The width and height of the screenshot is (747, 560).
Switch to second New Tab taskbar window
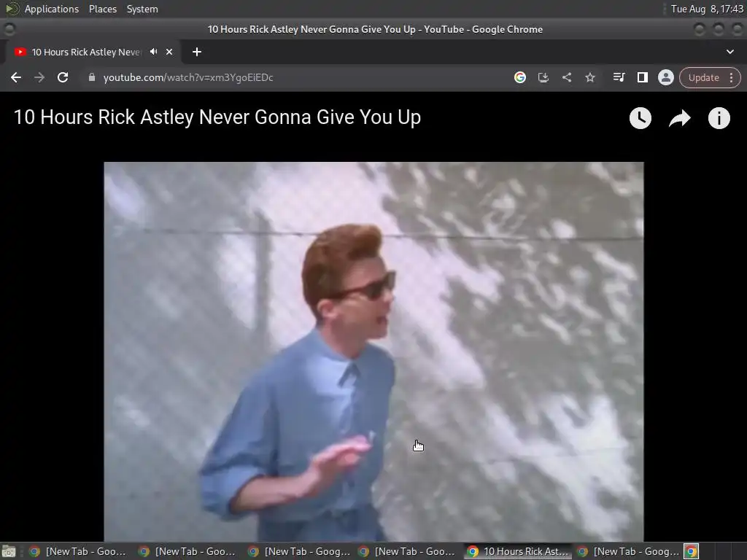tap(187, 551)
